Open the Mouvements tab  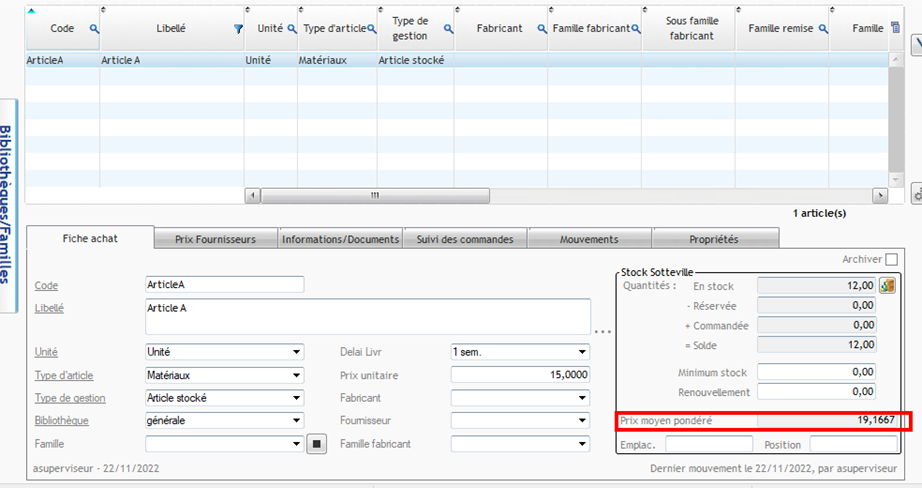click(x=589, y=239)
